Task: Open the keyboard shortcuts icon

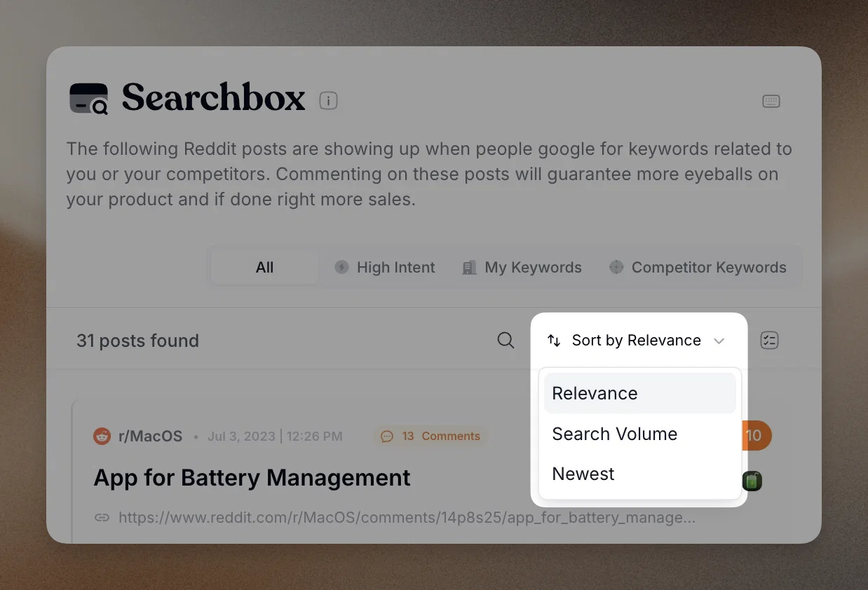Action: (771, 102)
